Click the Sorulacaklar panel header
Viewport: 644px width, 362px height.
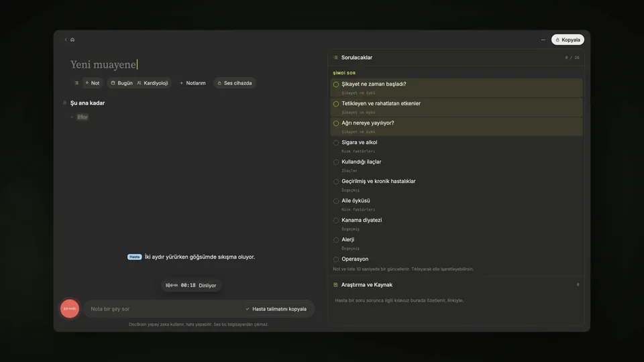point(456,58)
